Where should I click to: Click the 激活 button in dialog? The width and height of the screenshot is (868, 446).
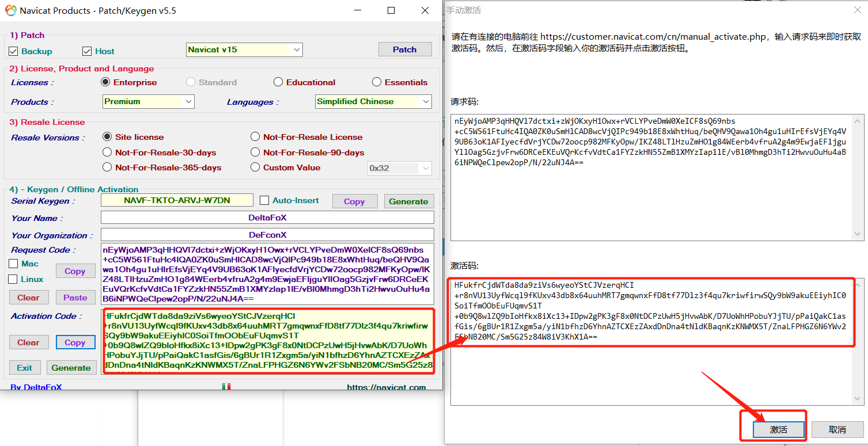click(778, 429)
